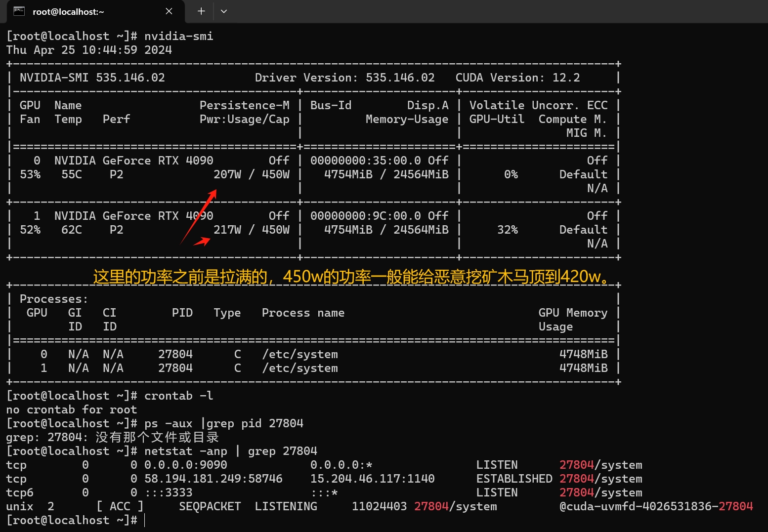The width and height of the screenshot is (768, 532).
Task: Click the short red arrow beside 217W
Action: (202, 242)
